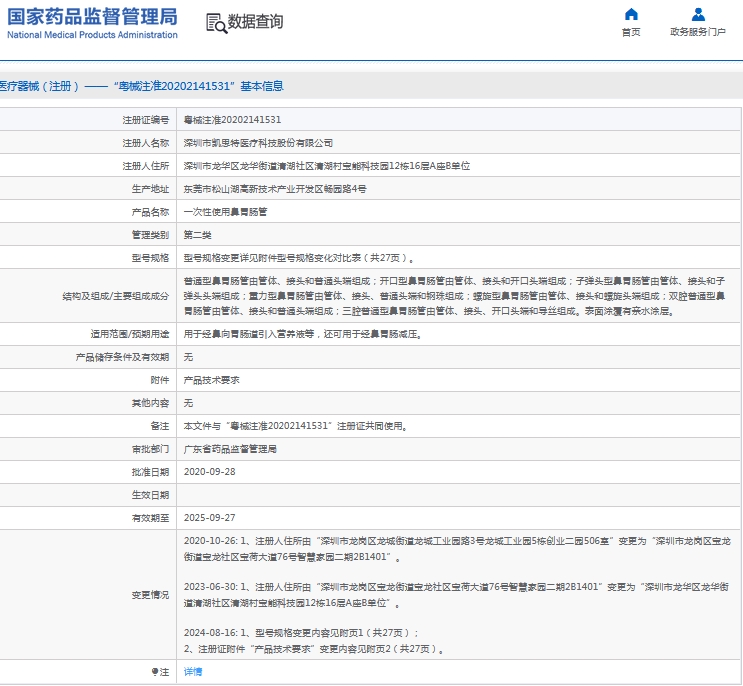Click the 管理类别 label
The height and width of the screenshot is (686, 743).
coord(150,235)
